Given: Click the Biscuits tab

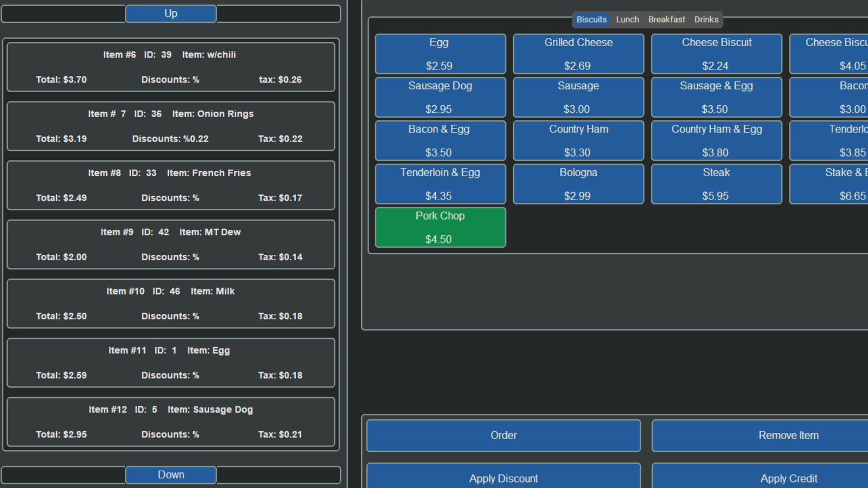Looking at the screenshot, I should tap(591, 20).
